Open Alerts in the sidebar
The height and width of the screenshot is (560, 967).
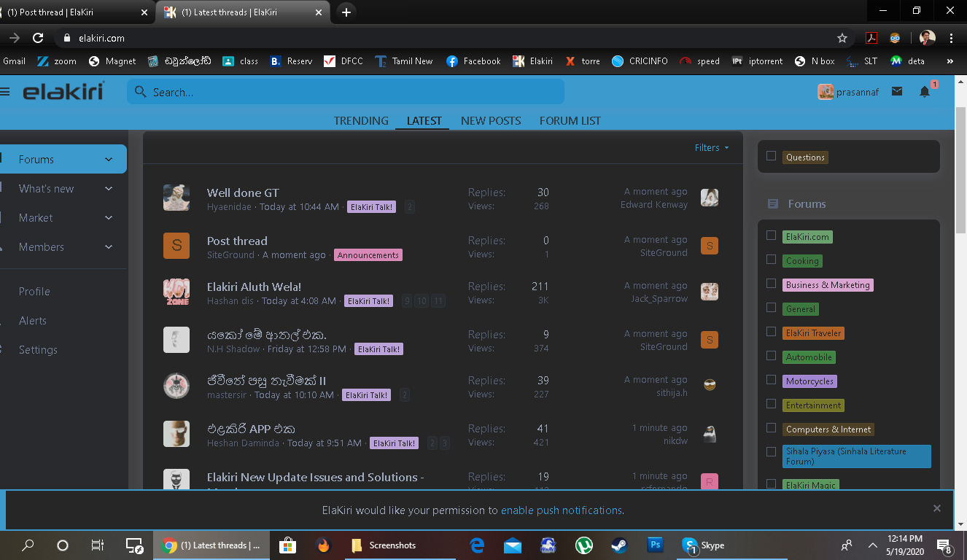[33, 320]
